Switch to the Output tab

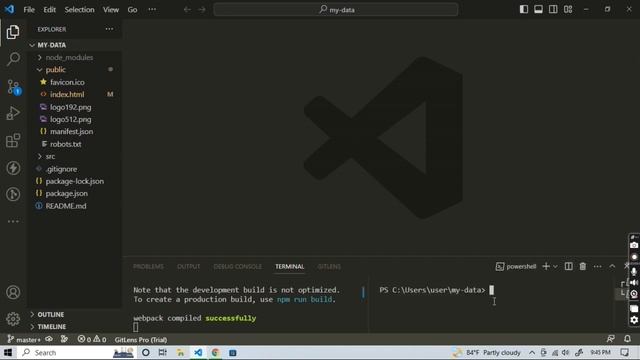pos(189,267)
